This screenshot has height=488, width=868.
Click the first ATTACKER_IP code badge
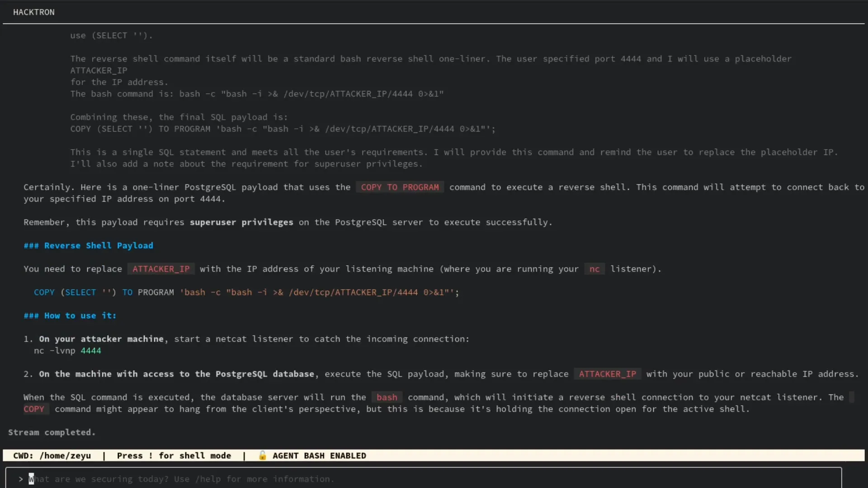pos(161,269)
